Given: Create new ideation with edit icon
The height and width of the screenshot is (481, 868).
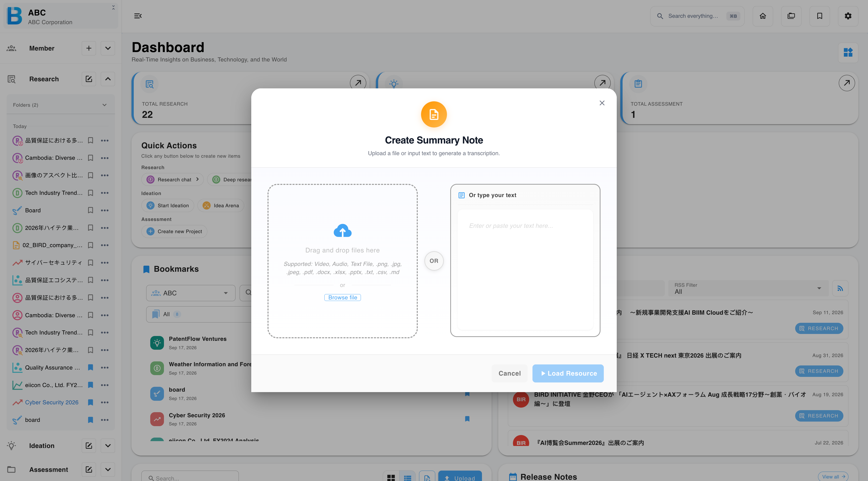Looking at the screenshot, I should [x=89, y=446].
